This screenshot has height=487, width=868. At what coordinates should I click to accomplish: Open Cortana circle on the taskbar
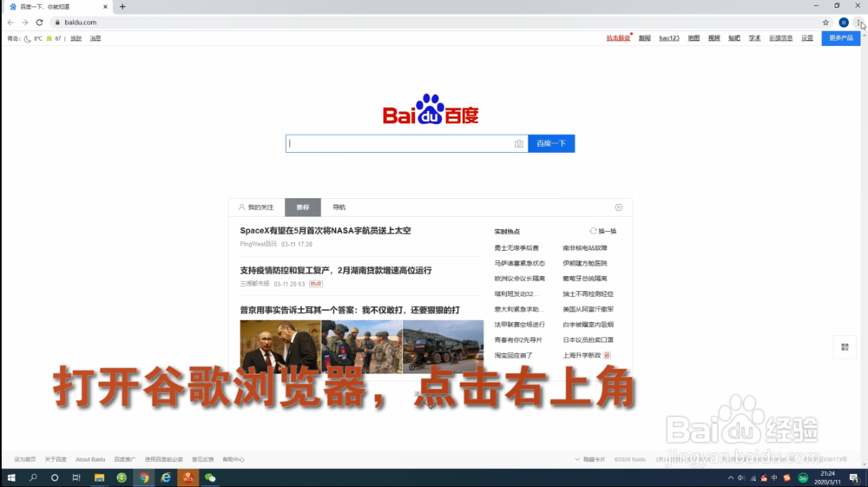[54, 477]
